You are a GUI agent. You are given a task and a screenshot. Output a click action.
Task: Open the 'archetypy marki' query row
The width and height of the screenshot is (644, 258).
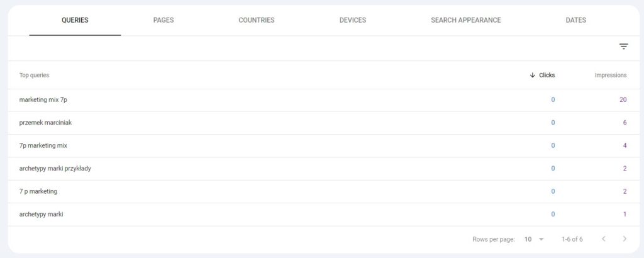[42, 214]
